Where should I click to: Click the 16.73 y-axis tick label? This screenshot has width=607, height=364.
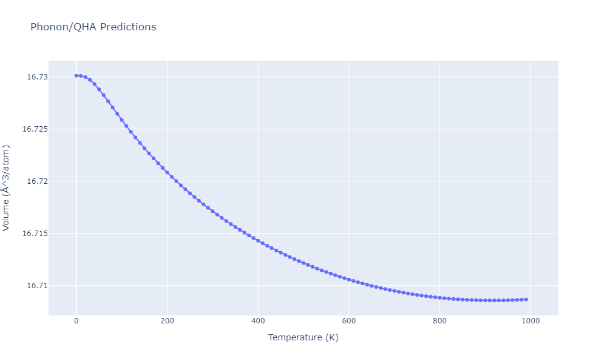[36, 77]
